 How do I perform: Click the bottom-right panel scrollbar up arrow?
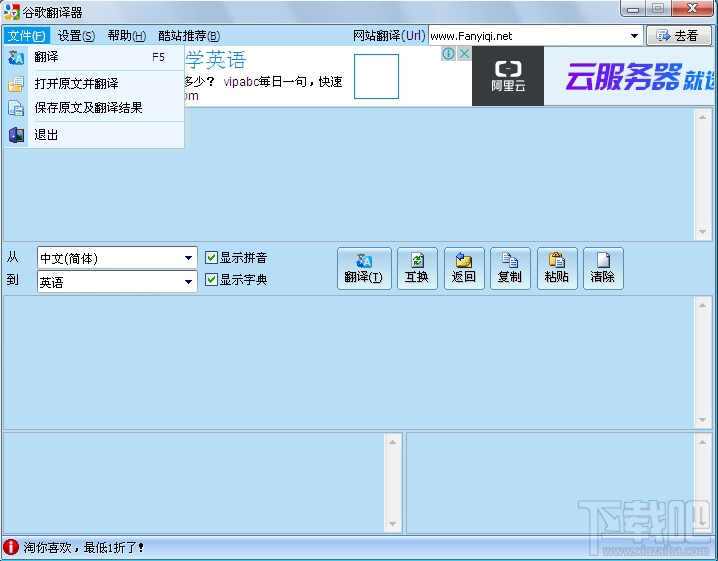coord(702,442)
